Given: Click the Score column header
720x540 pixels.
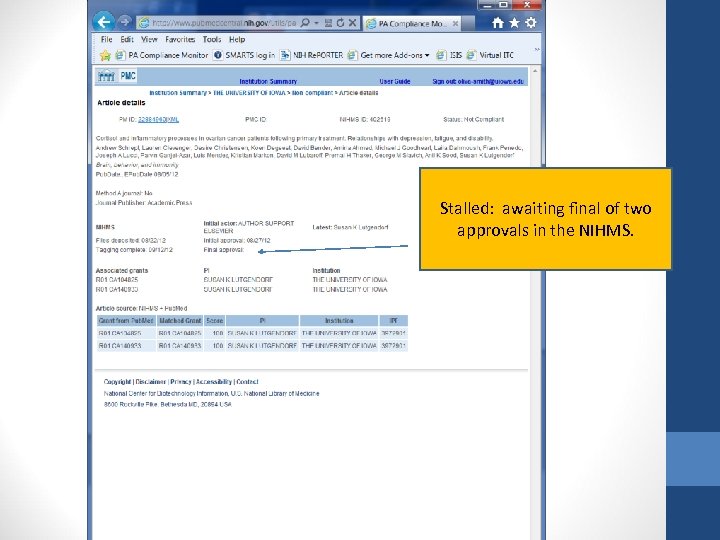Looking at the screenshot, I should 214,321.
